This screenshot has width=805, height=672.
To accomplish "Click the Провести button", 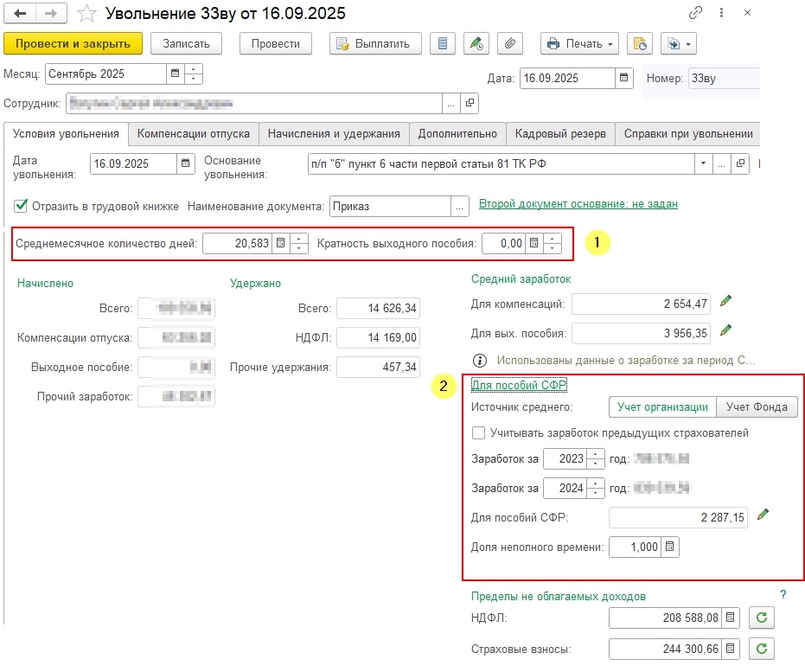I will pos(276,43).
